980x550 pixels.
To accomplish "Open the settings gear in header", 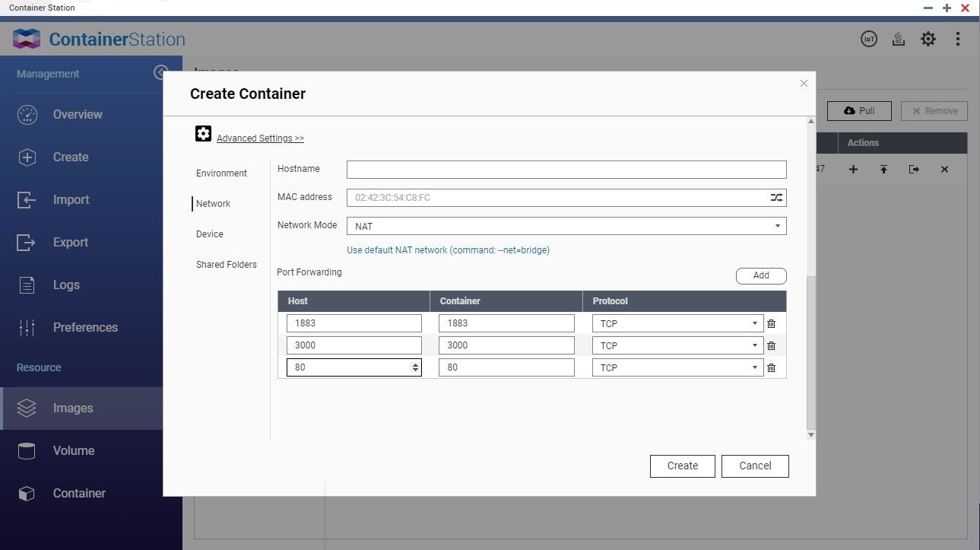I will [x=928, y=39].
